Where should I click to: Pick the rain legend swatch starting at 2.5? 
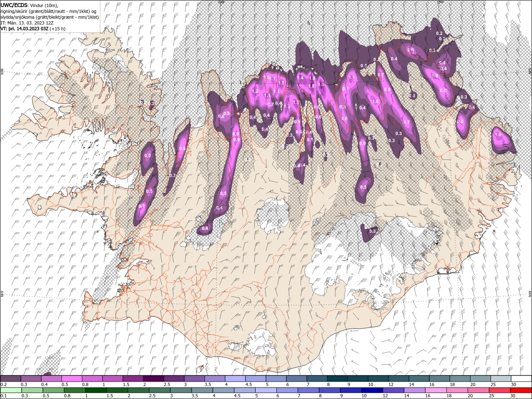[x=159, y=390]
